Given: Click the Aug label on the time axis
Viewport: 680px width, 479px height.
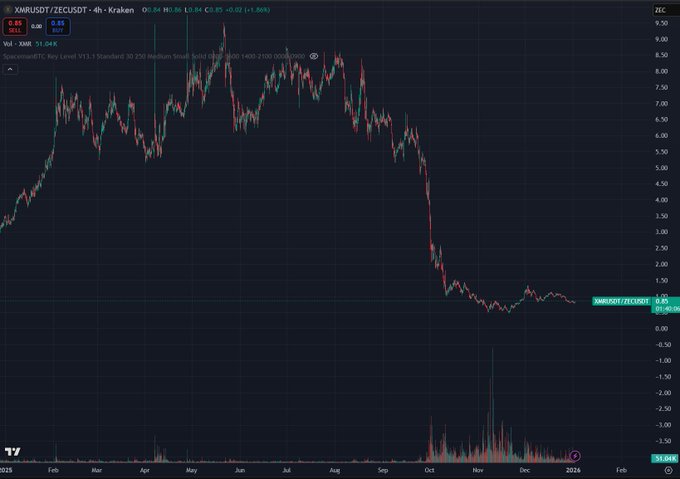Looking at the screenshot, I should tap(334, 470).
